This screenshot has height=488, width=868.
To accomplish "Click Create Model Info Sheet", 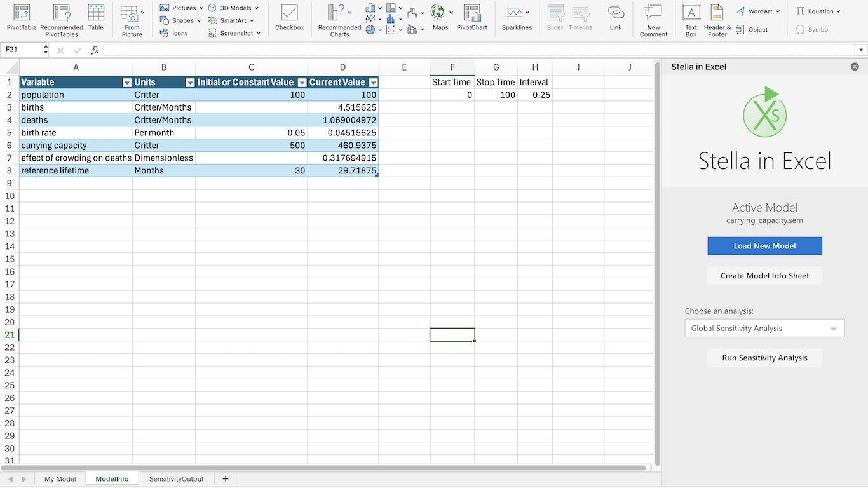I will (x=764, y=276).
